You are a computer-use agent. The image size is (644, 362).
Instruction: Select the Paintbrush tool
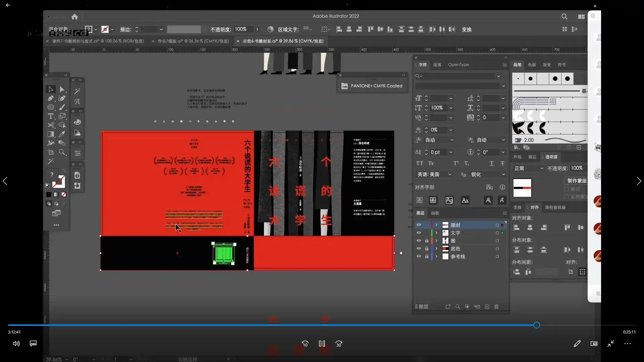coord(62,107)
